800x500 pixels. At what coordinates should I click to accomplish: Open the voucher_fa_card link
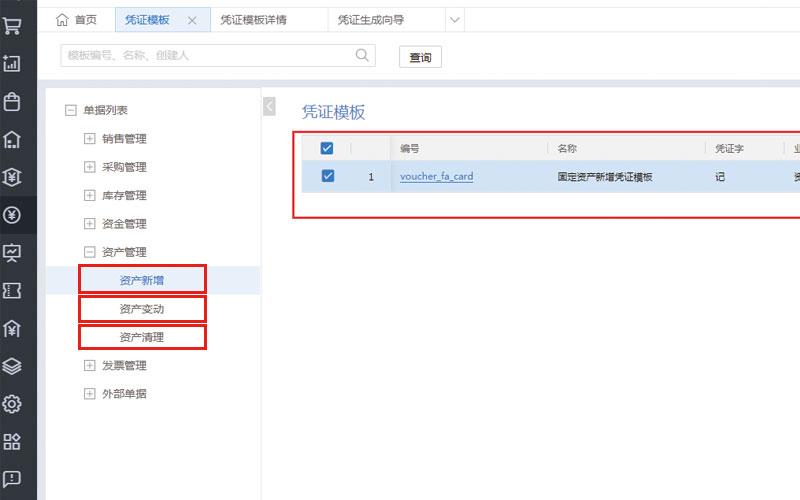(x=436, y=177)
